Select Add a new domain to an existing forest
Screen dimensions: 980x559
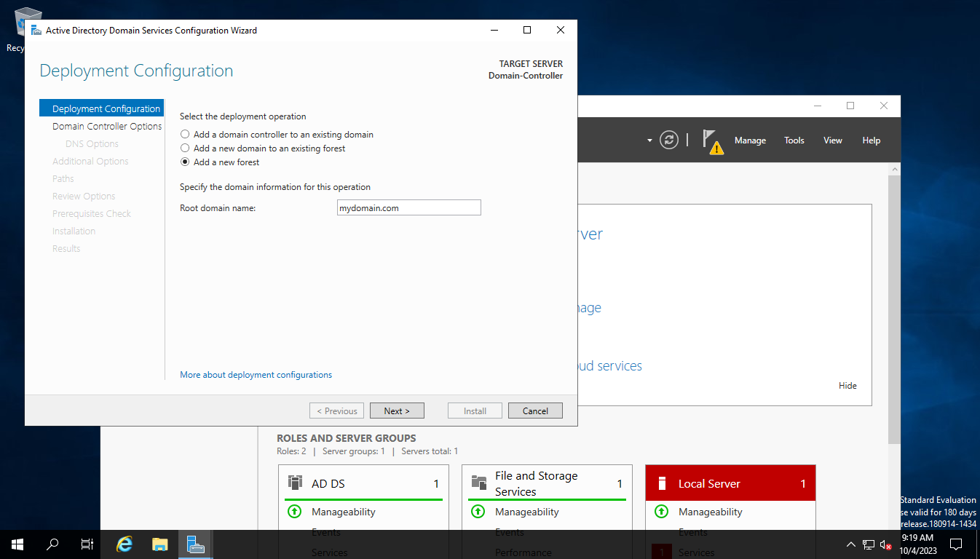point(185,148)
